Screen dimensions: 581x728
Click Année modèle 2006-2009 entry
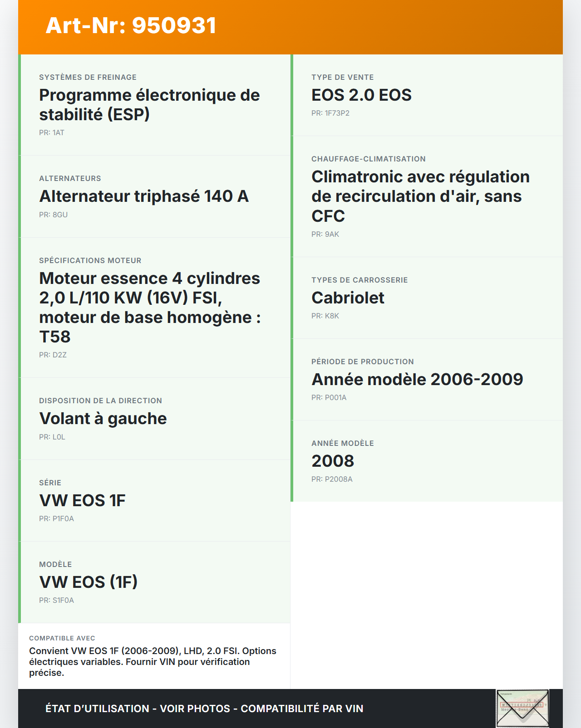click(417, 380)
